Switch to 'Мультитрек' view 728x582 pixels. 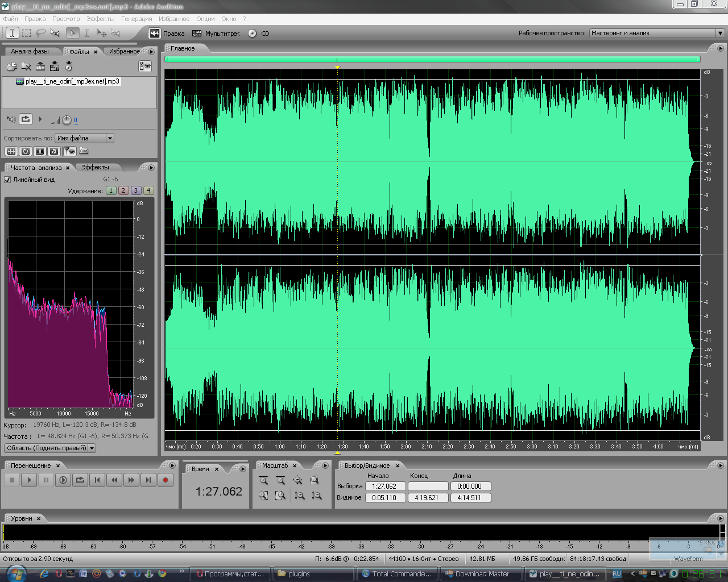coord(216,34)
